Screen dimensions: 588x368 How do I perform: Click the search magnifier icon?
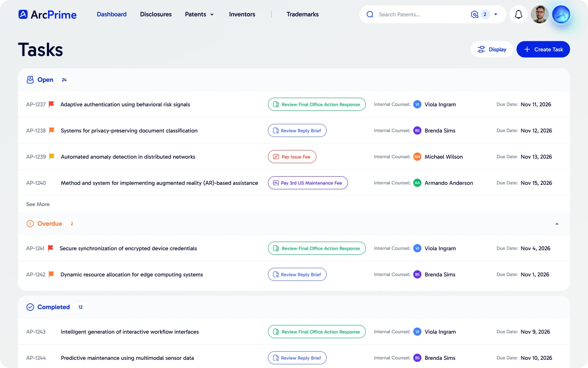370,14
